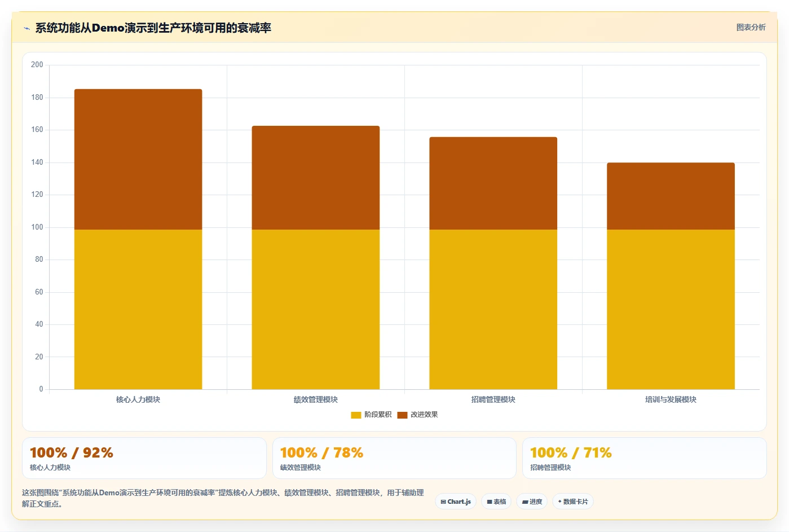The image size is (789, 532).
Task: Click the brown bar segment for 绩效管理模块
Action: click(x=316, y=178)
